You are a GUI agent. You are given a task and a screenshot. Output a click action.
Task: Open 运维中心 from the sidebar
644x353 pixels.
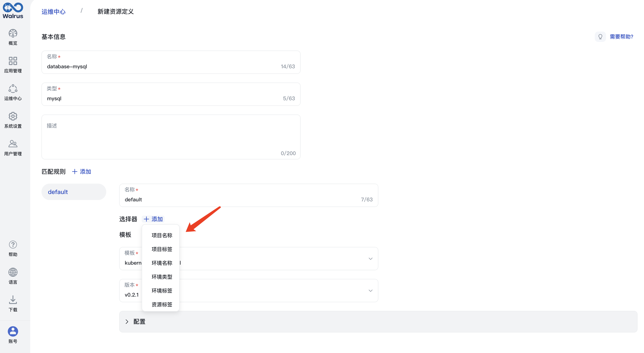coord(13,92)
